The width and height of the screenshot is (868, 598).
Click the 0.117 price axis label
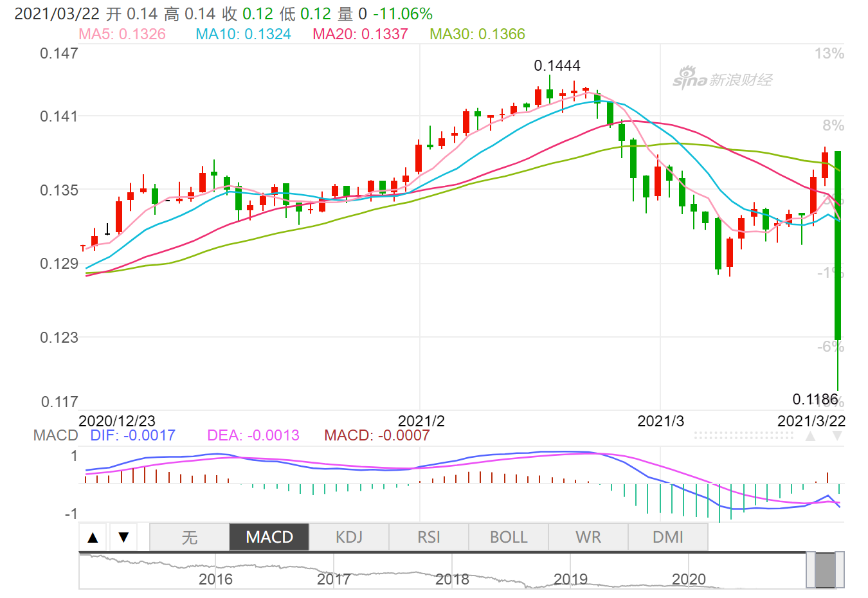click(59, 402)
